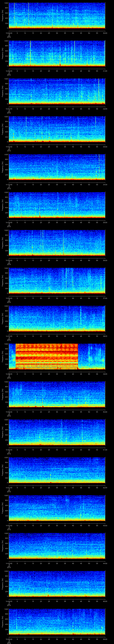Click the '14:29:00' start time label
Image resolution: width=114 pixels, height=644 pixels.
tap(9, 33)
